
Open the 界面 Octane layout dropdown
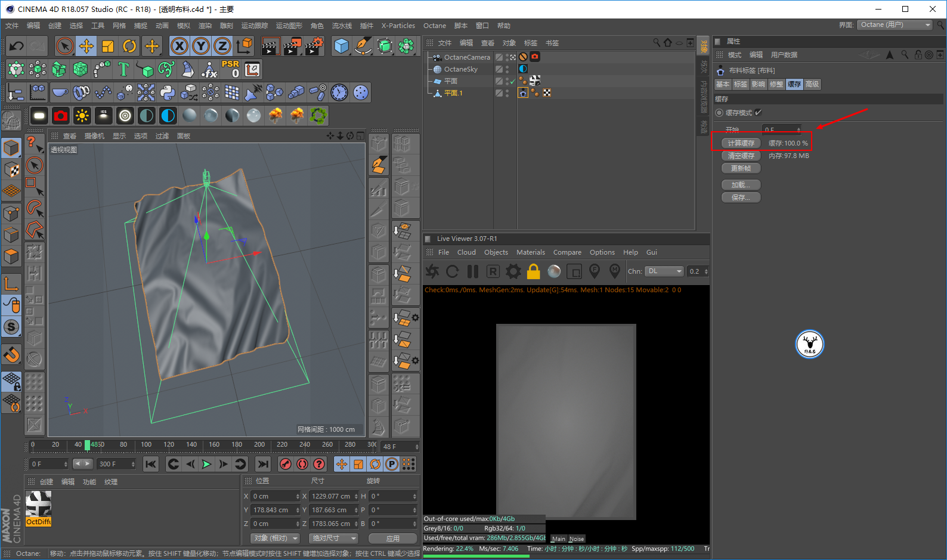point(895,25)
